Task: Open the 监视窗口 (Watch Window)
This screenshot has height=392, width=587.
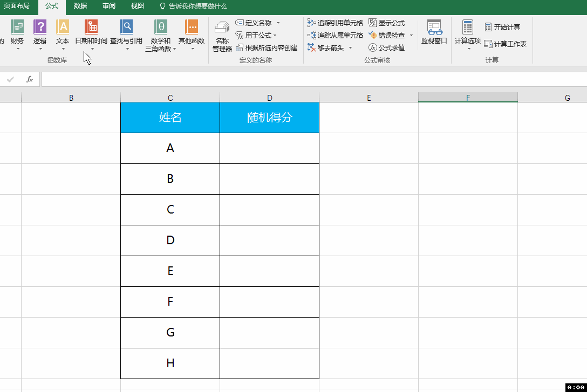Action: tap(434, 32)
